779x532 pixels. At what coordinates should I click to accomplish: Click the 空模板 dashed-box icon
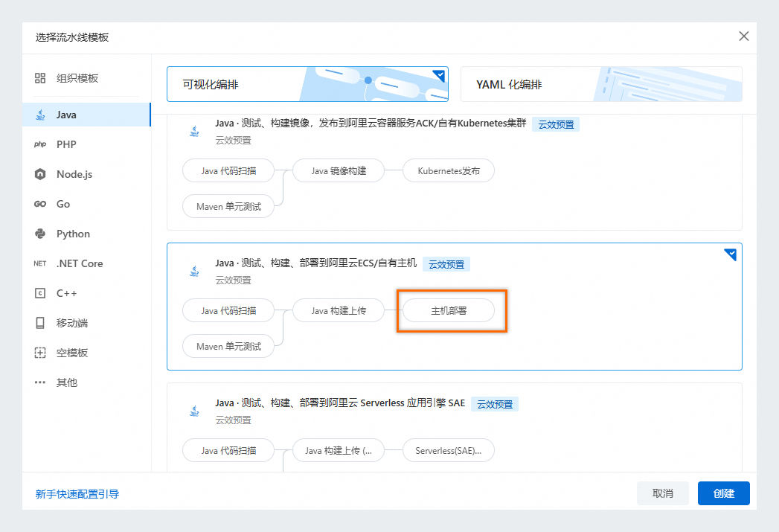(x=40, y=353)
